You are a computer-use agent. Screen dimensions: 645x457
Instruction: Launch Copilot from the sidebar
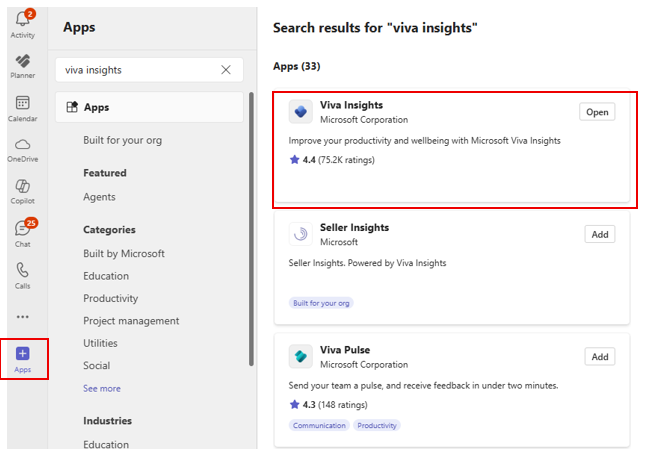coord(22,191)
